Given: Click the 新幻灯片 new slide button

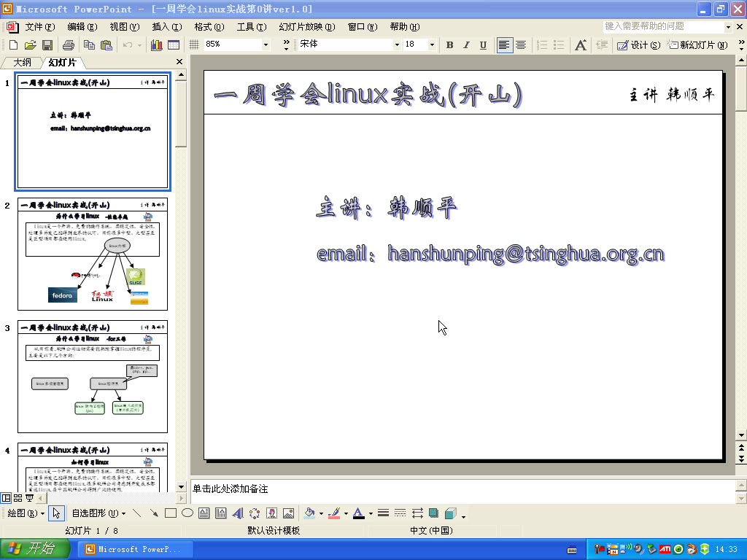Looking at the screenshot, I should point(697,44).
